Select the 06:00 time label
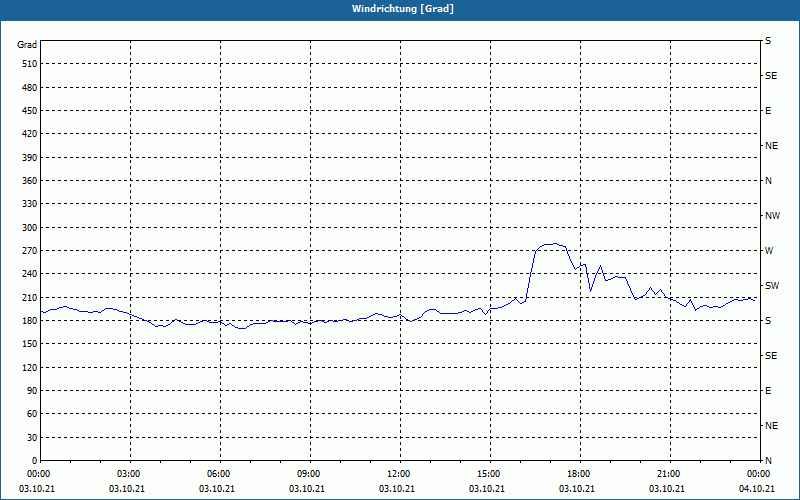The width and height of the screenshot is (800, 500). (x=220, y=474)
